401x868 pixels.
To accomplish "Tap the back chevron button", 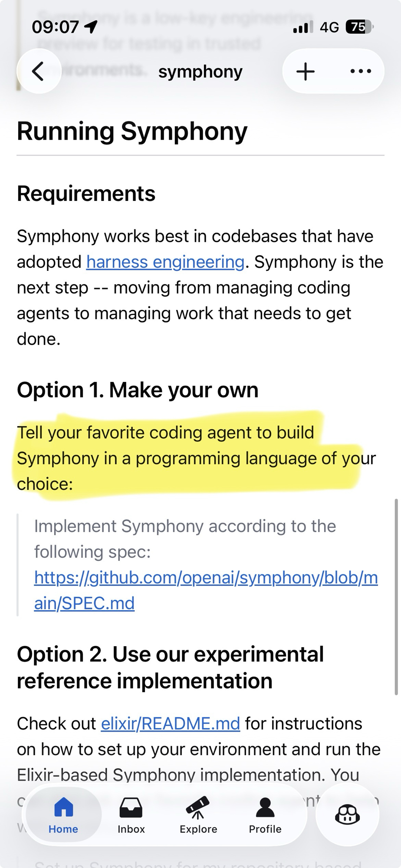I will tap(39, 71).
